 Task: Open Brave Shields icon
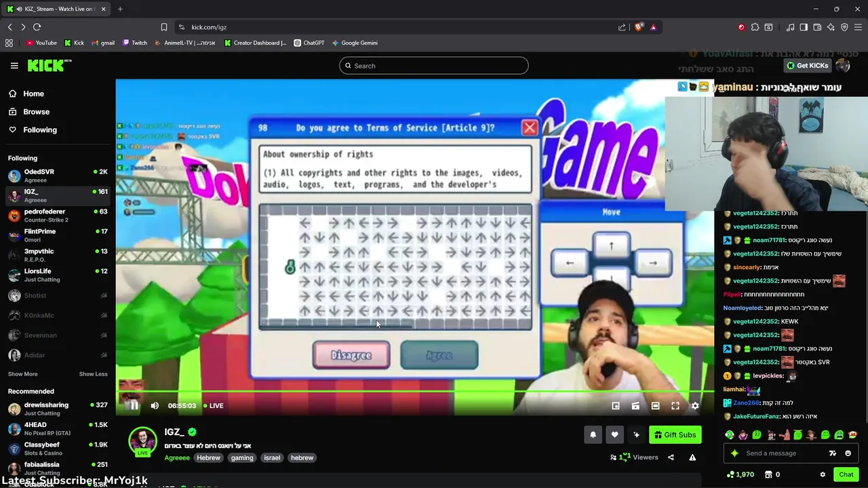(639, 27)
